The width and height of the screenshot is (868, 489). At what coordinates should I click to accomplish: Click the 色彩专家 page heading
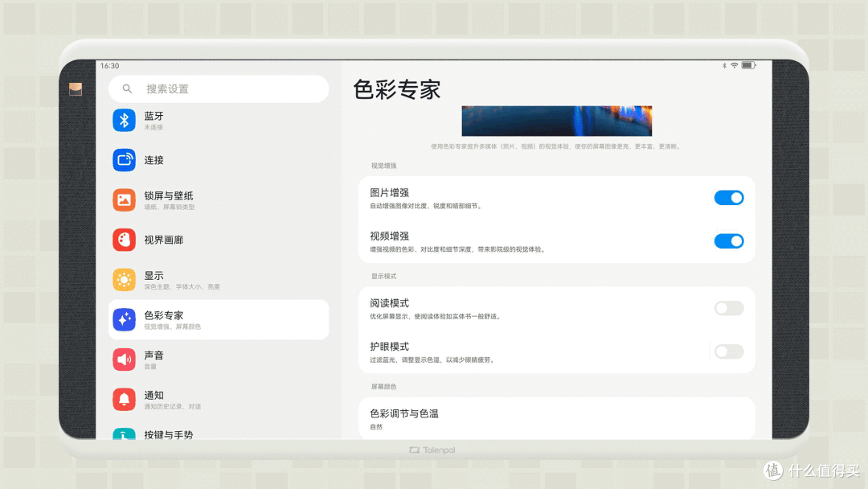click(396, 89)
